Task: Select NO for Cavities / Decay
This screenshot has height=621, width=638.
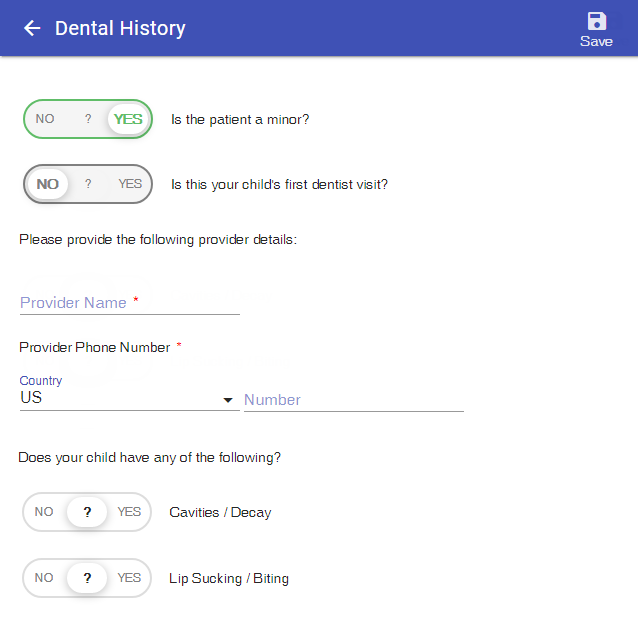Action: point(44,512)
